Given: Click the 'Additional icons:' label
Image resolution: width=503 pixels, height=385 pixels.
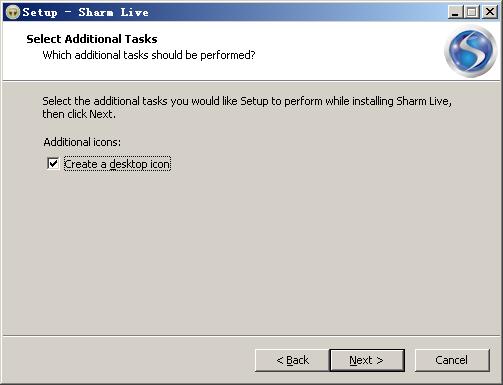Looking at the screenshot, I should [x=82, y=142].
